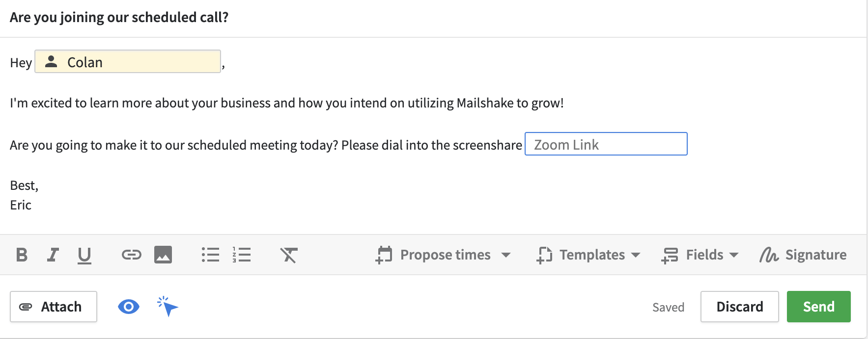Toggle bold formatting
This screenshot has height=339, width=868.
(x=22, y=255)
